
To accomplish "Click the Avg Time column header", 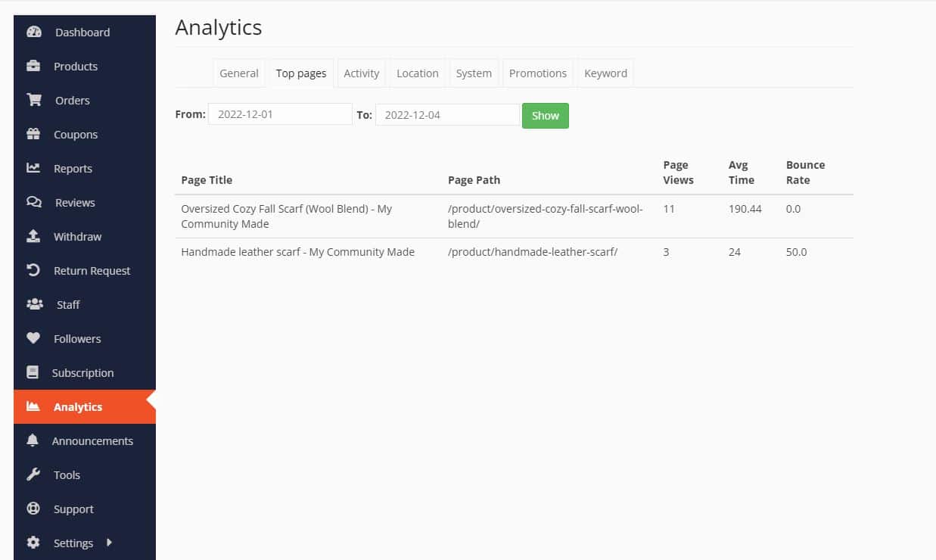I will coord(742,173).
